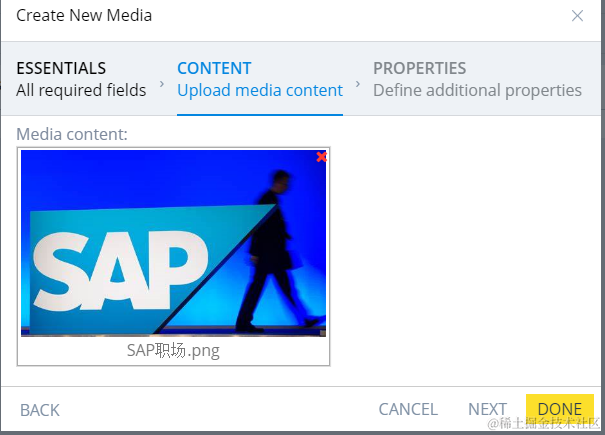This screenshot has height=435, width=605.
Task: Click the NEXT button
Action: (x=487, y=409)
